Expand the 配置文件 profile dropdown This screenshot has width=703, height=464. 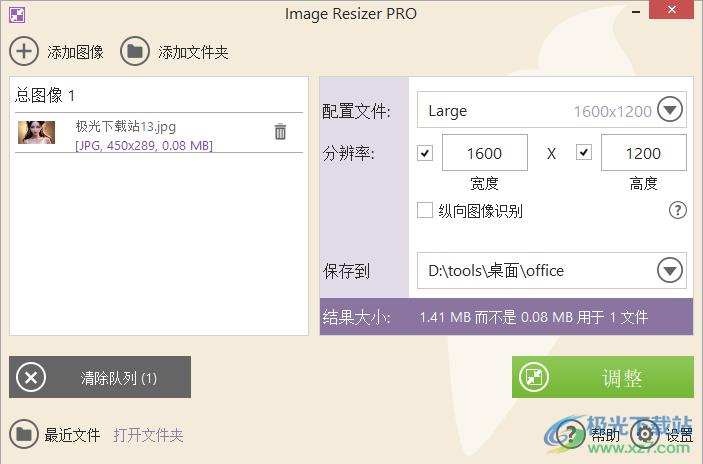click(x=669, y=110)
